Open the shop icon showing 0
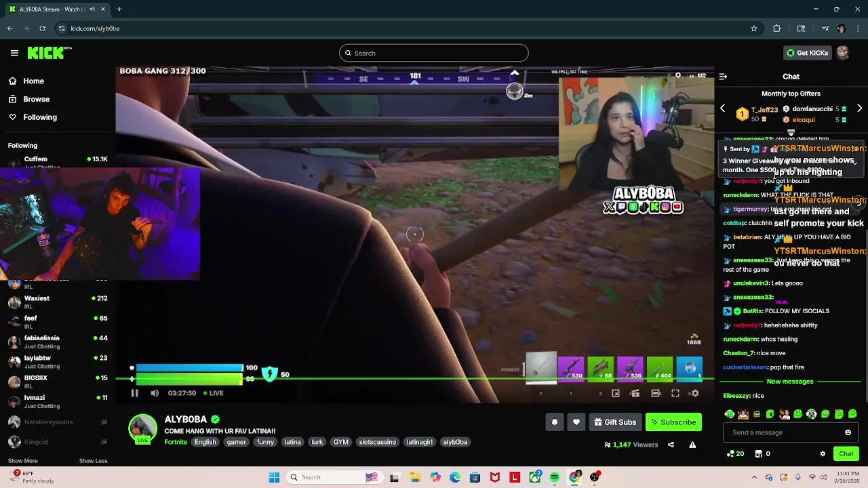868x488 pixels. click(762, 454)
